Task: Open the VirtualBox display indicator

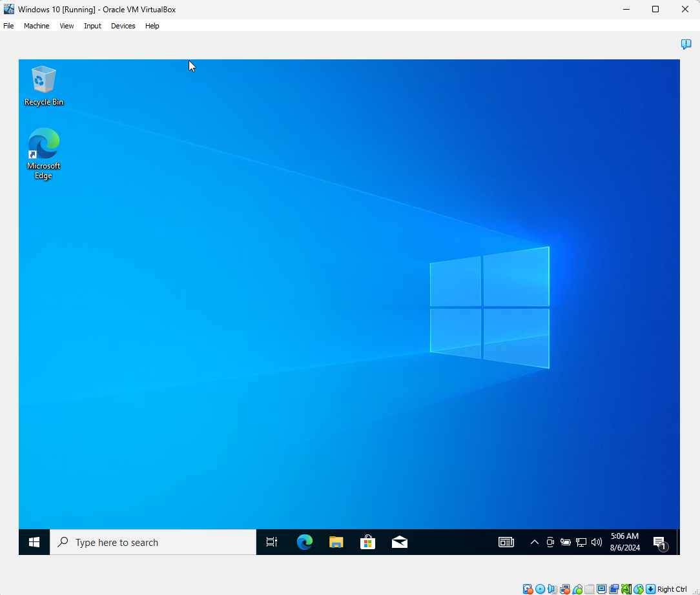Action: [602, 589]
